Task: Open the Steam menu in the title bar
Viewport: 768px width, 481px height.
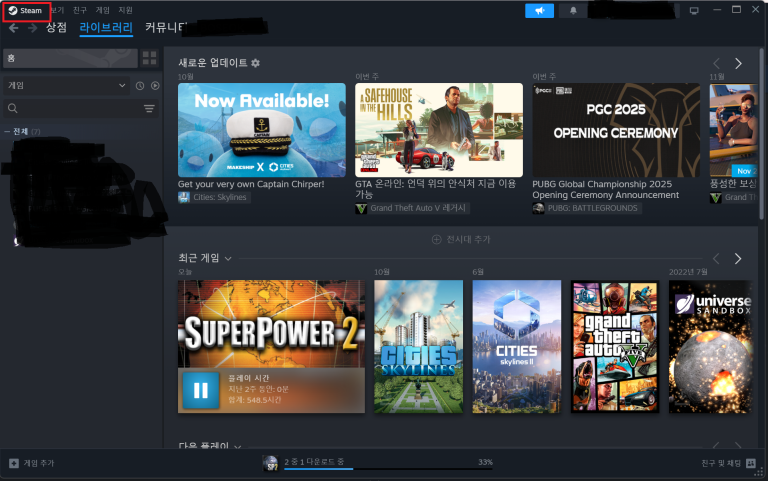Action: 25,10
